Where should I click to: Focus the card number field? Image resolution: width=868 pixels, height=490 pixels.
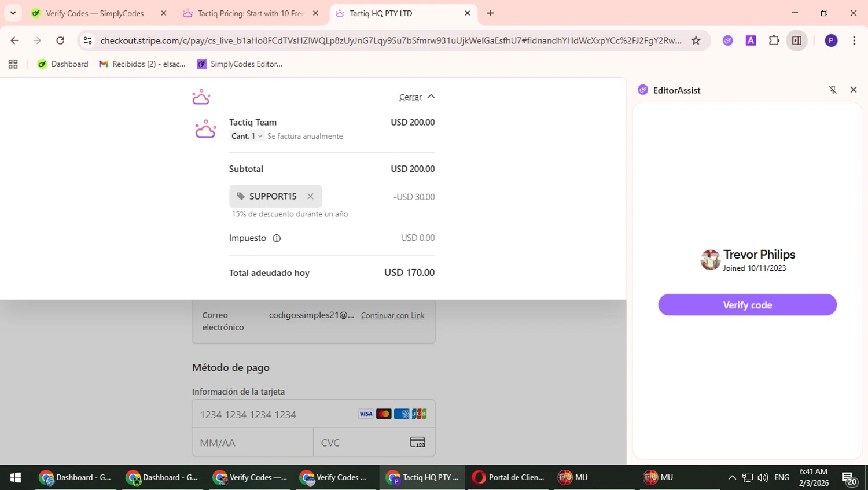click(314, 414)
